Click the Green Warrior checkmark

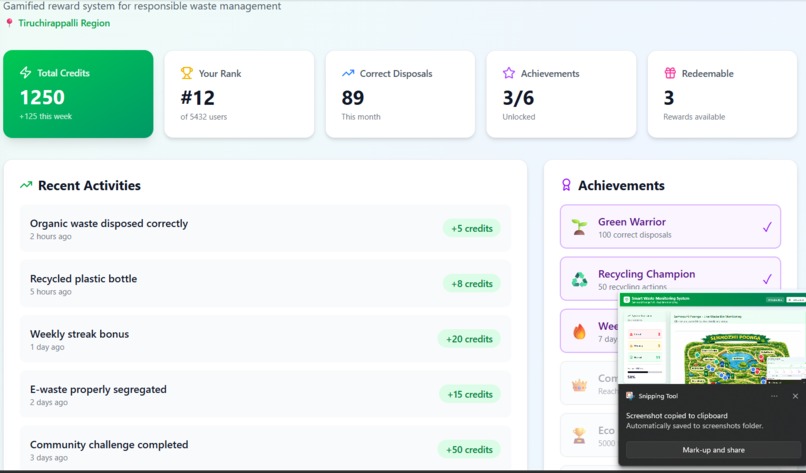[767, 227]
